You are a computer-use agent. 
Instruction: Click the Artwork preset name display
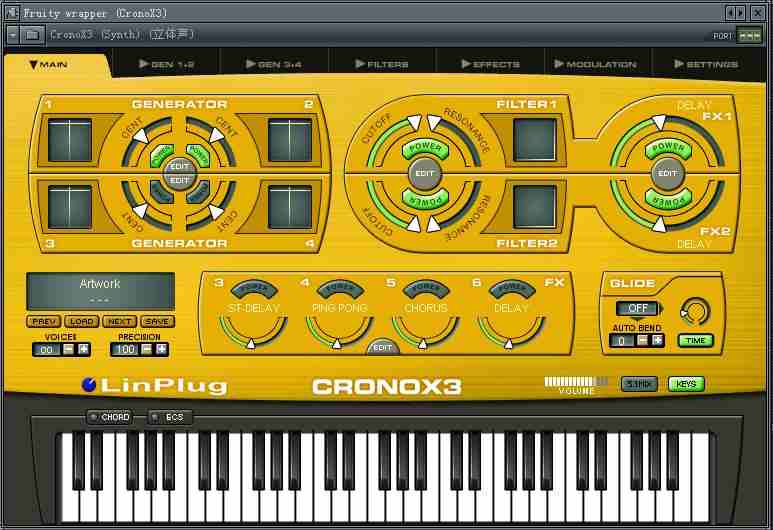click(101, 291)
